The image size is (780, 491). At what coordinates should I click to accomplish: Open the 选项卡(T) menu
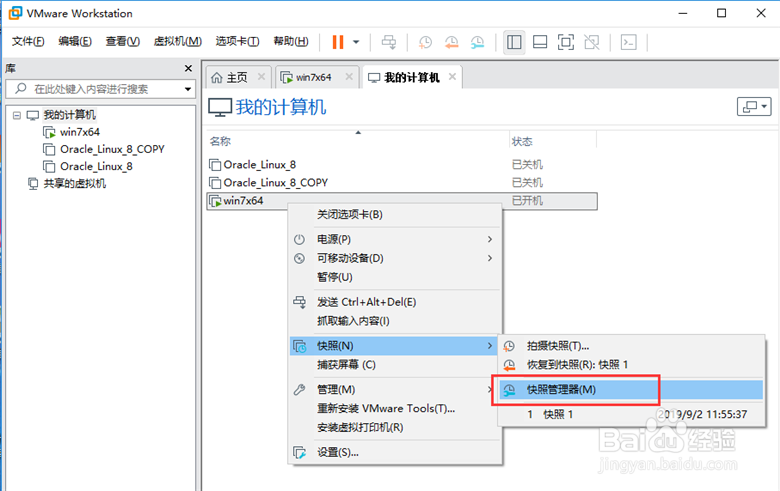[x=237, y=41]
